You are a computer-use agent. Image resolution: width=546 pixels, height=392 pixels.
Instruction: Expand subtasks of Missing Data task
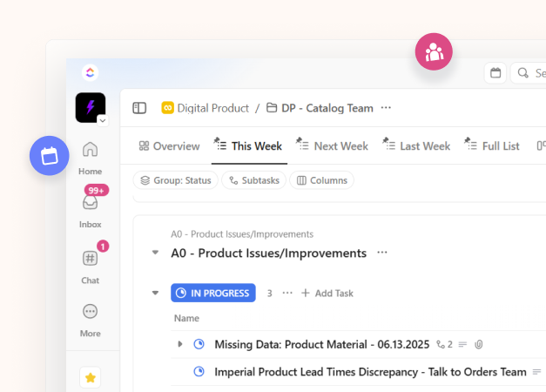click(180, 344)
